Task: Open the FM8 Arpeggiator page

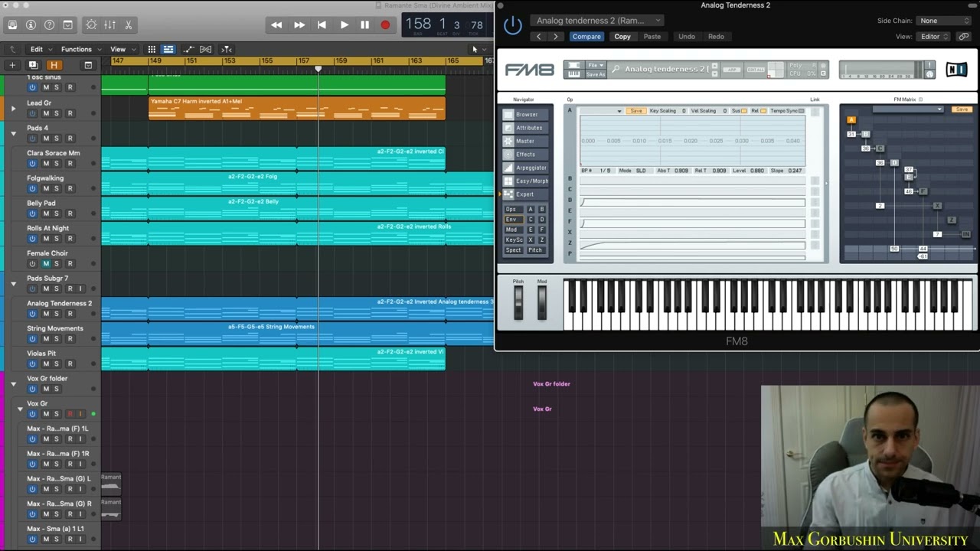Action: [x=526, y=168]
